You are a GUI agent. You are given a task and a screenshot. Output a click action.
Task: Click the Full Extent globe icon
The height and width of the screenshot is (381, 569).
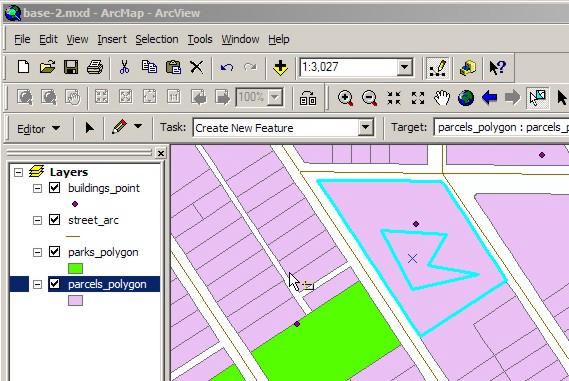[x=466, y=98]
